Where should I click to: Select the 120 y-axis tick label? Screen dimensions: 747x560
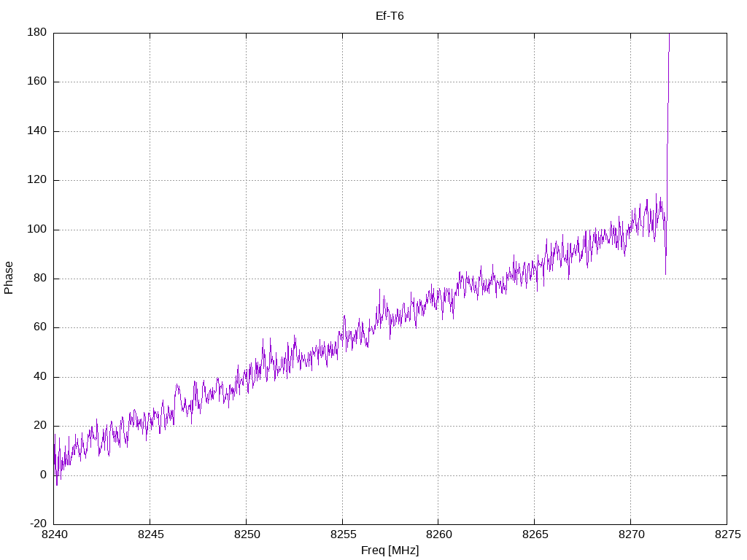[37, 180]
